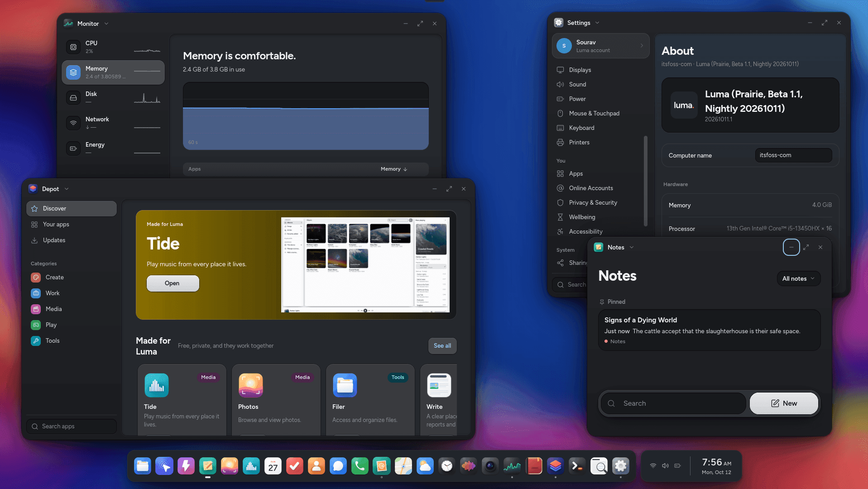Open the Terminal icon in the dock

tap(577, 466)
